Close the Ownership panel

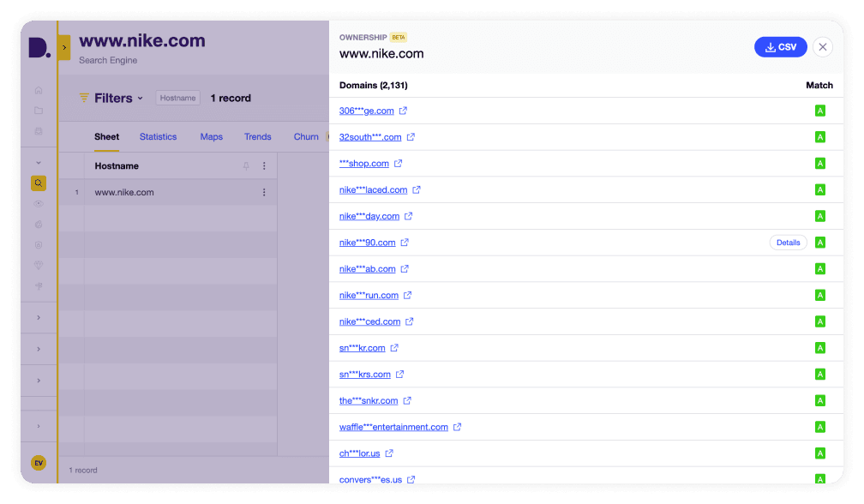click(823, 47)
